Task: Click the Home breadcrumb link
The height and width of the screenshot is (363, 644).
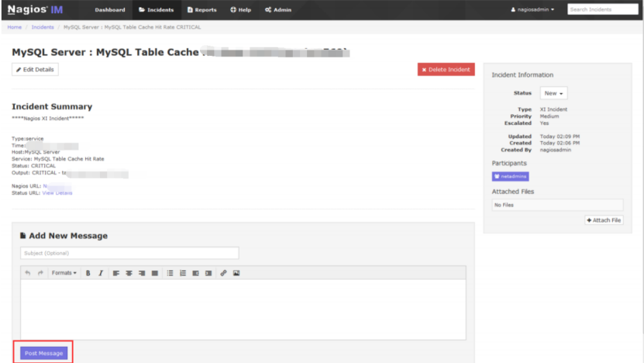Action: tap(15, 27)
